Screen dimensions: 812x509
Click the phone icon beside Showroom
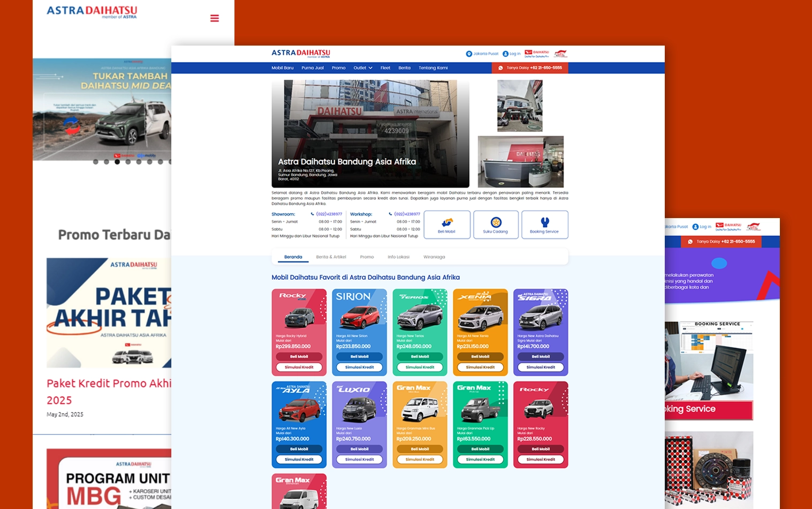(313, 214)
